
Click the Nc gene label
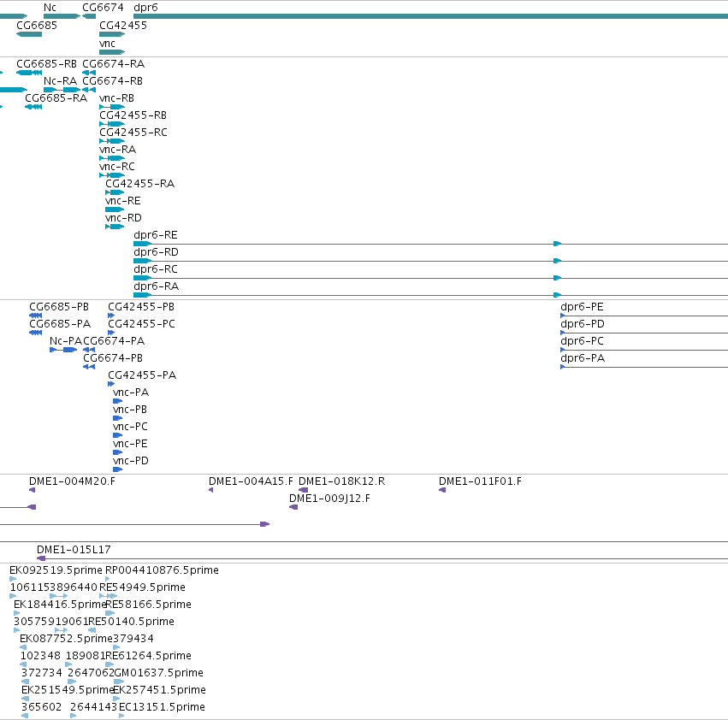click(50, 8)
